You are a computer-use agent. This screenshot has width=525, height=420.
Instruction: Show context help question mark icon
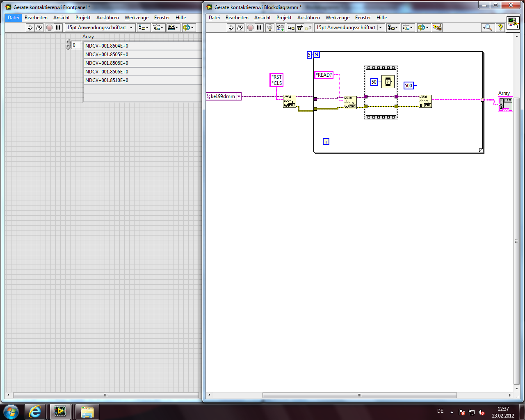pos(500,27)
